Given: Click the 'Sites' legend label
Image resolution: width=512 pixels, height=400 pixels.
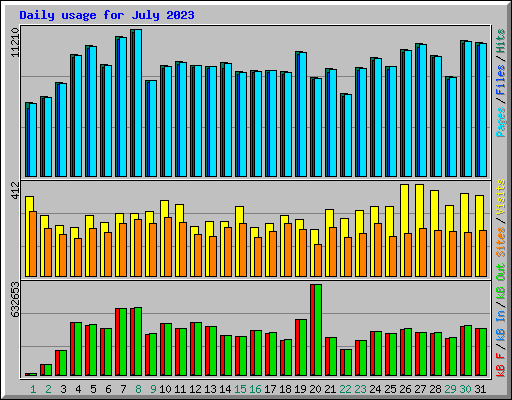Looking at the screenshot, I should tap(501, 242).
